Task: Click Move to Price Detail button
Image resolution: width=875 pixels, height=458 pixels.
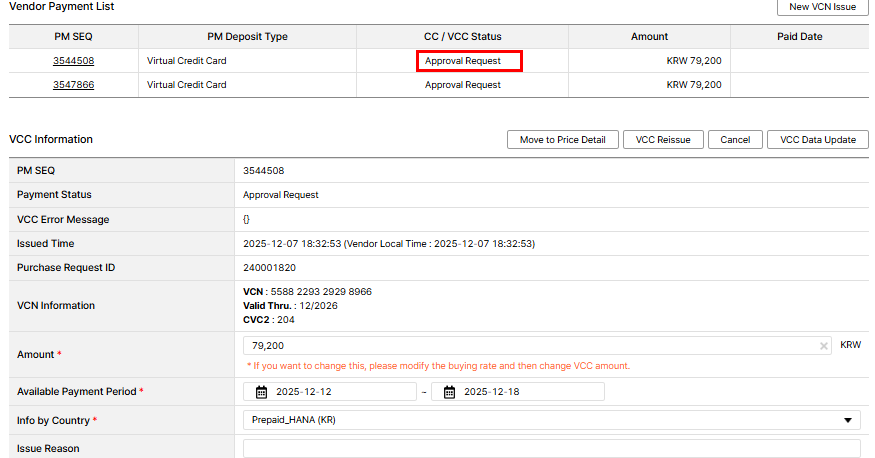Action: 563,140
